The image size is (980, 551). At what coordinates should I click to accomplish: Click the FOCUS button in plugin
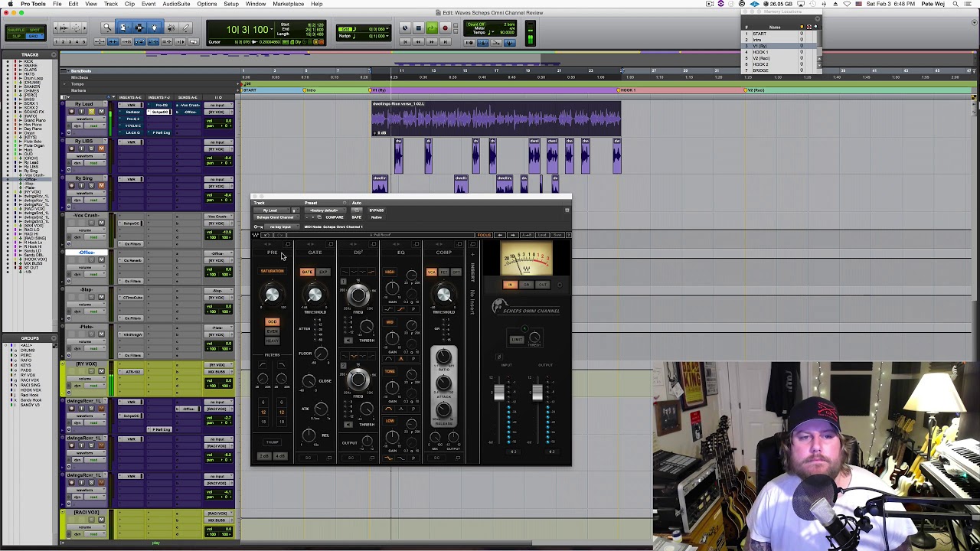click(x=484, y=235)
